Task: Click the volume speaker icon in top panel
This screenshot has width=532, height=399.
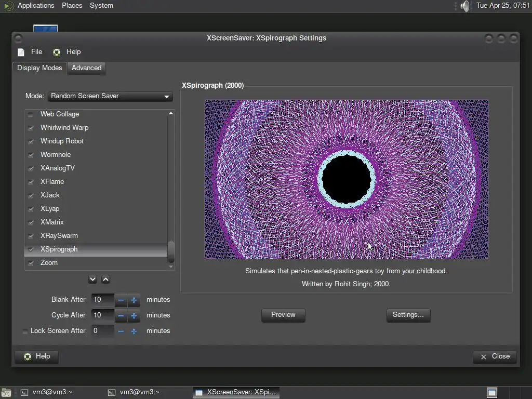Action: 465,6
